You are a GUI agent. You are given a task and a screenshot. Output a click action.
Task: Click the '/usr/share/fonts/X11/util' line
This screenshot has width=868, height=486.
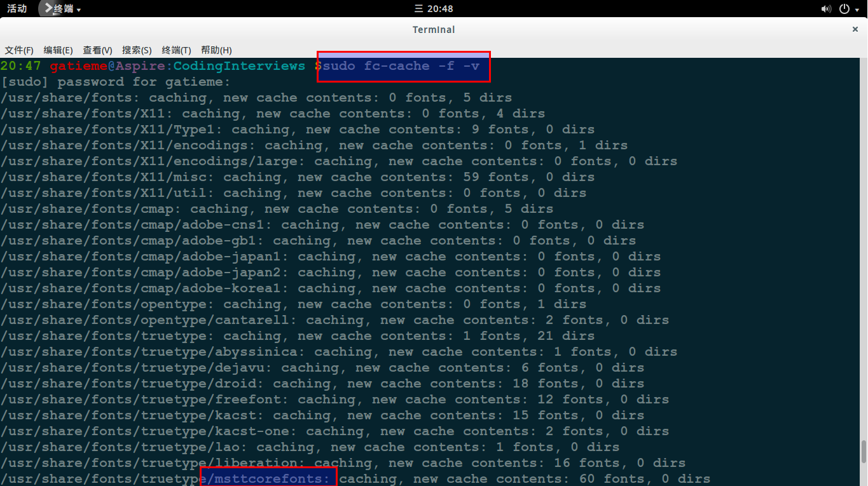(294, 193)
